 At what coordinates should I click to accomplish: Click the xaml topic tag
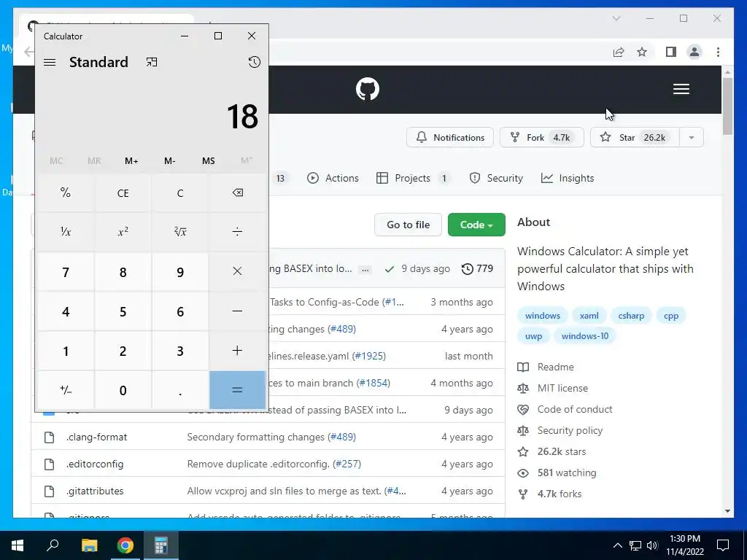[x=589, y=316]
